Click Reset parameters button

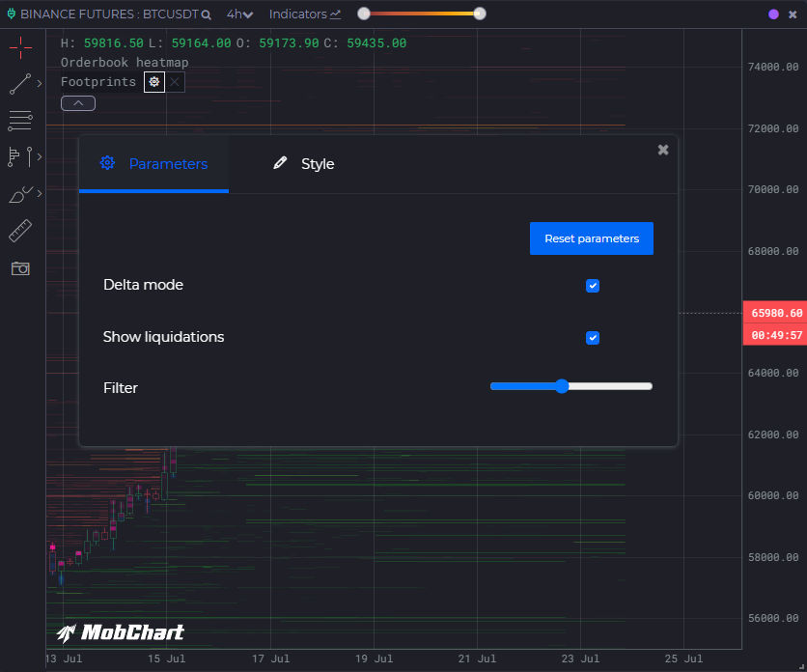592,238
